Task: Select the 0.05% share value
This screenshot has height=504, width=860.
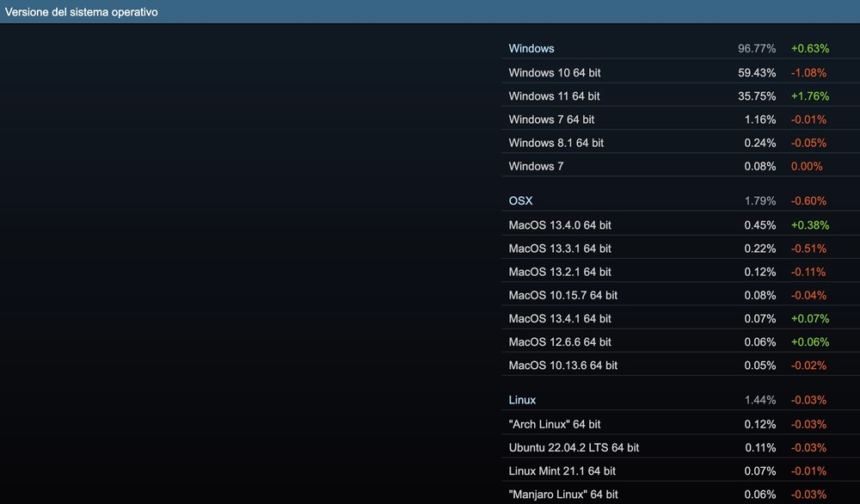Action: (760, 366)
